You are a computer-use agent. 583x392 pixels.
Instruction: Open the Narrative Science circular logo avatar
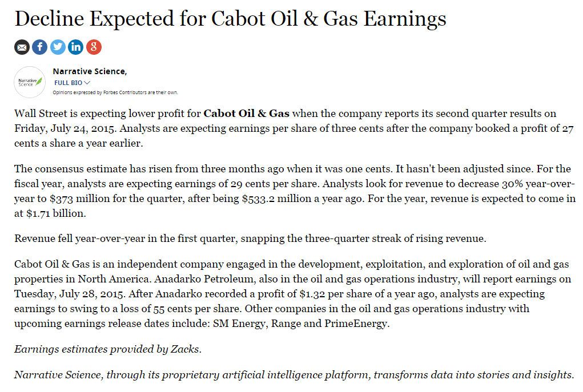coord(30,82)
